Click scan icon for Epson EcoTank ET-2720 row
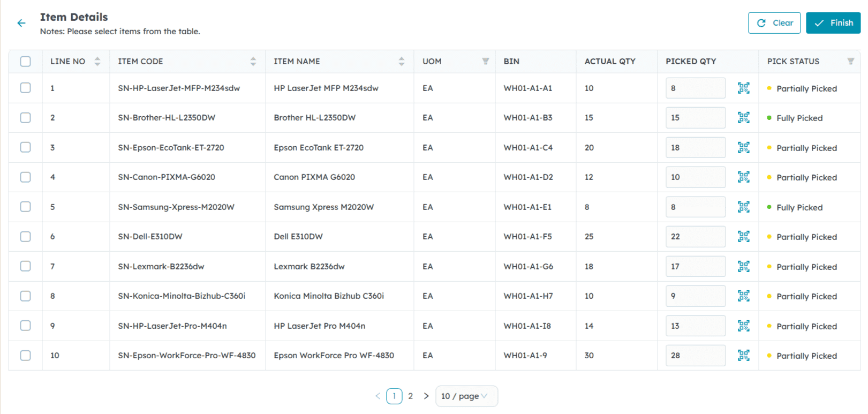The height and width of the screenshot is (414, 868). (743, 148)
